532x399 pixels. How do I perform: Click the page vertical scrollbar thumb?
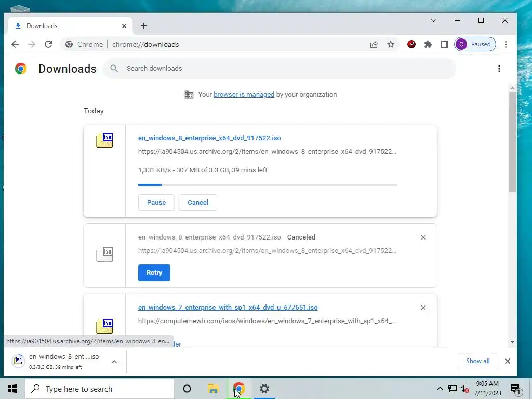point(512,142)
